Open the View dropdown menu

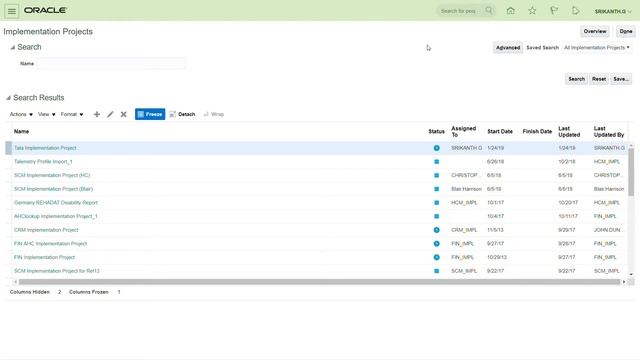pos(47,114)
